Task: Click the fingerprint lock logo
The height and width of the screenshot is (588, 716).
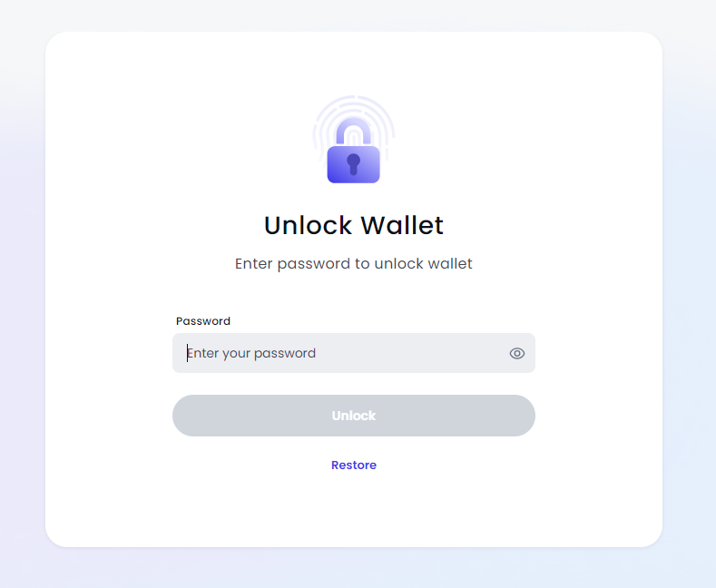Action: coord(353,145)
